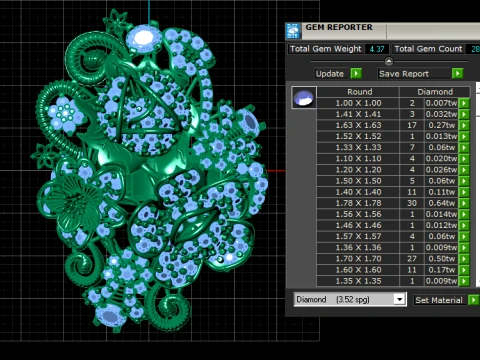The width and height of the screenshot is (480, 360).
Task: Click the green arrow in the 1.35 X 1.35 row
Action: coord(464,281)
